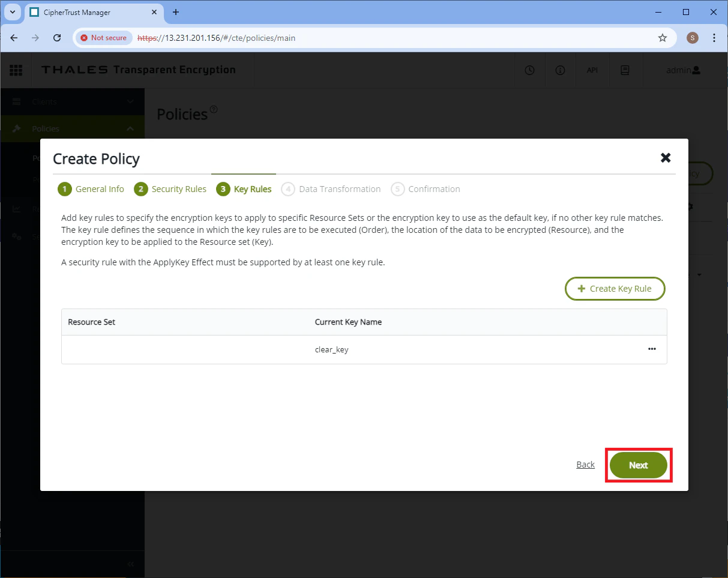Click Thales Transparent Encryption logo

139,70
